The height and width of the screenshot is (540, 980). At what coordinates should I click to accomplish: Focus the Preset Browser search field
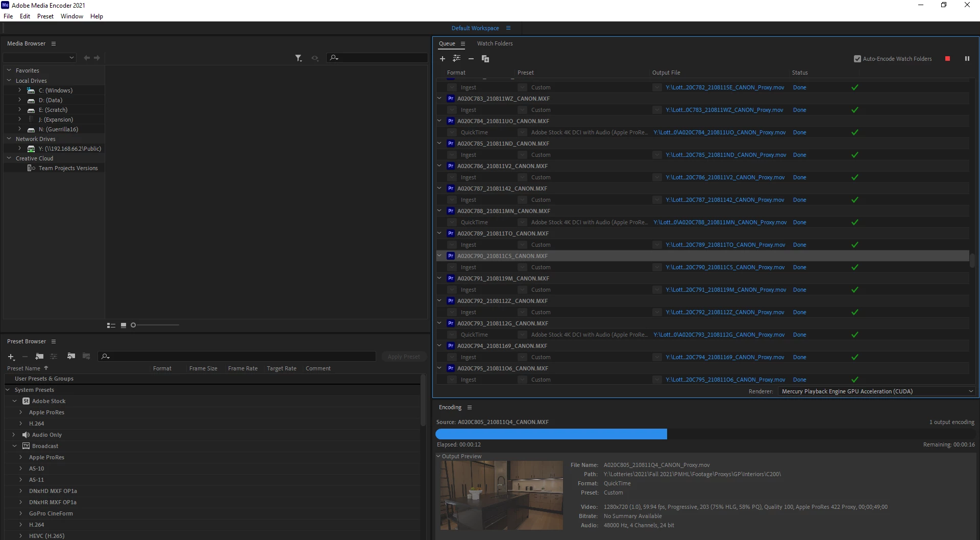point(237,357)
